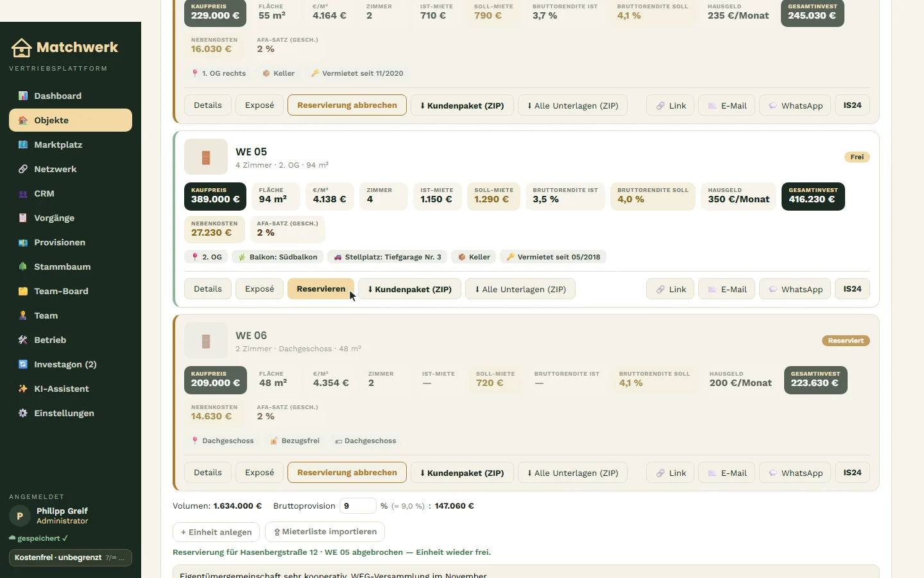The height and width of the screenshot is (578, 924).
Task: Click the Betrieb tools icon
Action: coord(23,340)
